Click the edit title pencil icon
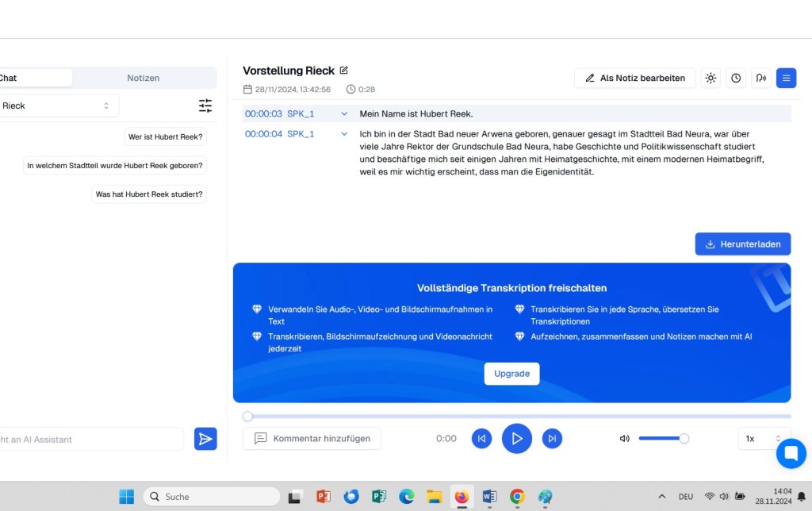The width and height of the screenshot is (812, 511). [x=344, y=71]
